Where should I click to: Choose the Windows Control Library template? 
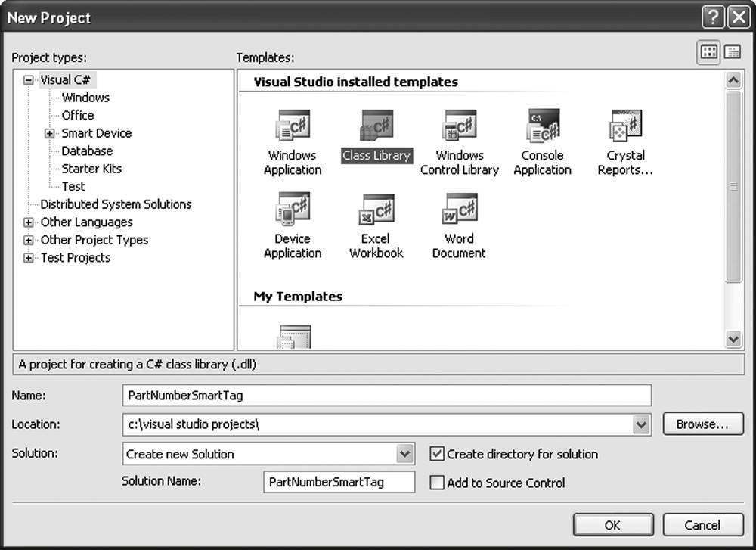click(x=460, y=125)
